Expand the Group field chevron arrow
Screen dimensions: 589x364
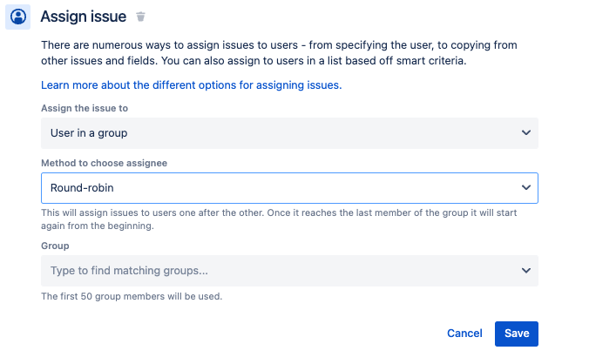(526, 271)
